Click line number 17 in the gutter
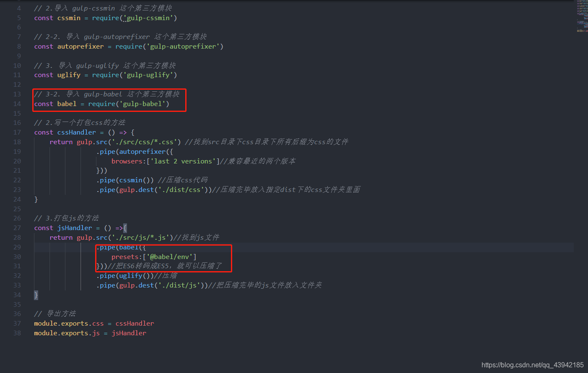This screenshot has width=588, height=373. pyautogui.click(x=17, y=132)
